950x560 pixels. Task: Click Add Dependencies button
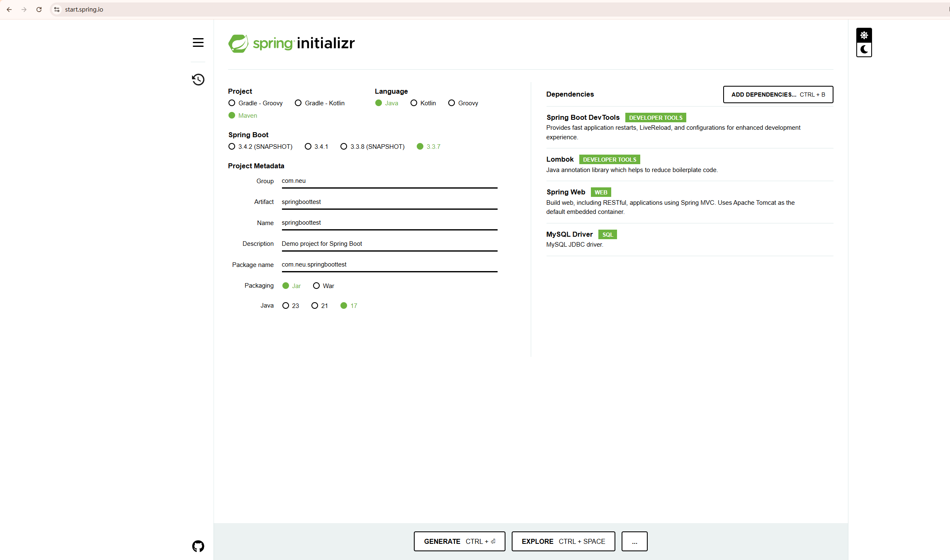tap(778, 95)
